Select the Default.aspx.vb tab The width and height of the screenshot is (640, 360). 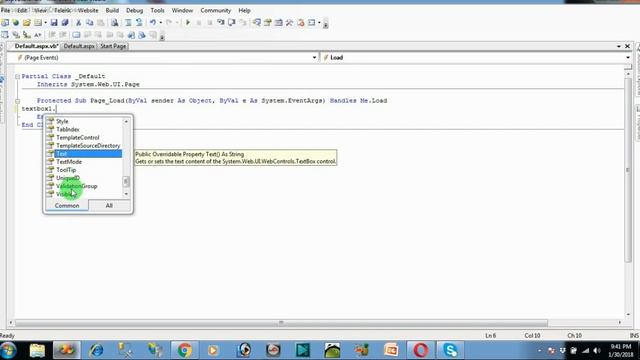click(36, 46)
